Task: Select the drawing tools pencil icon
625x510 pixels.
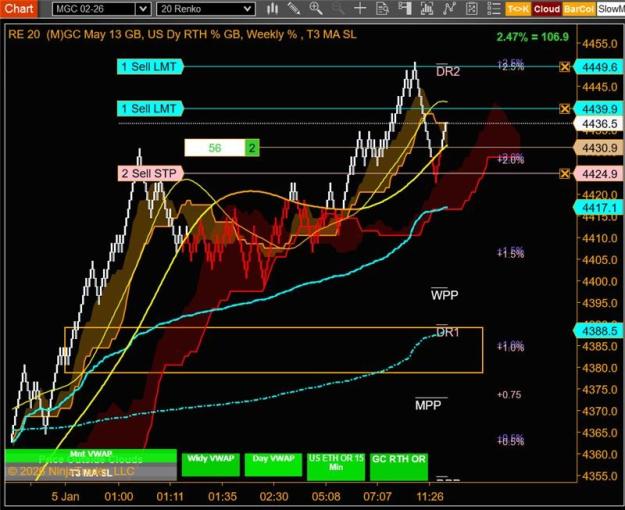Action: coord(294,9)
